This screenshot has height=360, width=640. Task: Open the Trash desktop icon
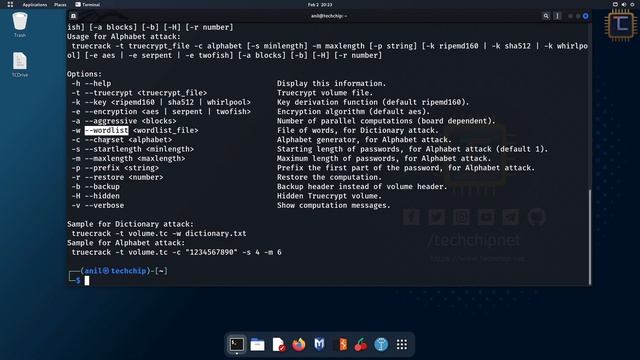coord(20,24)
